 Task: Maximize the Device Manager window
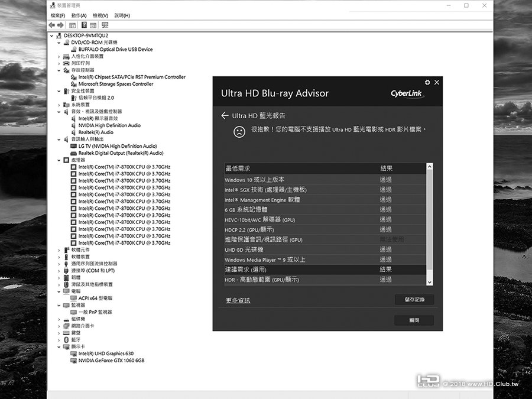pos(466,5)
